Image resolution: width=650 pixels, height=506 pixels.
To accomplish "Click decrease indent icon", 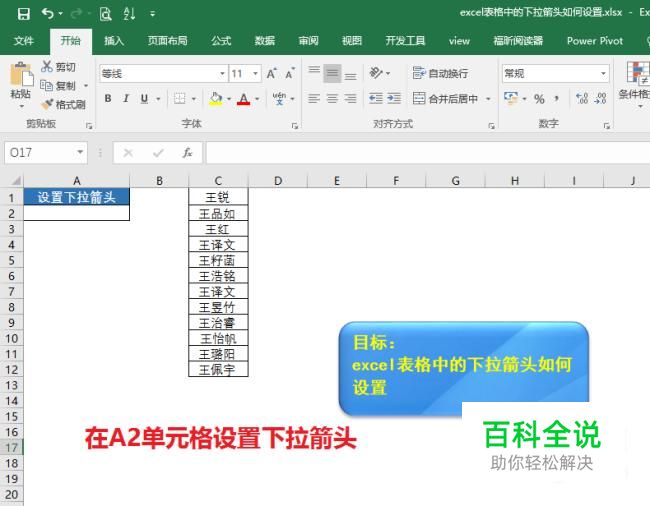I will click(376, 99).
